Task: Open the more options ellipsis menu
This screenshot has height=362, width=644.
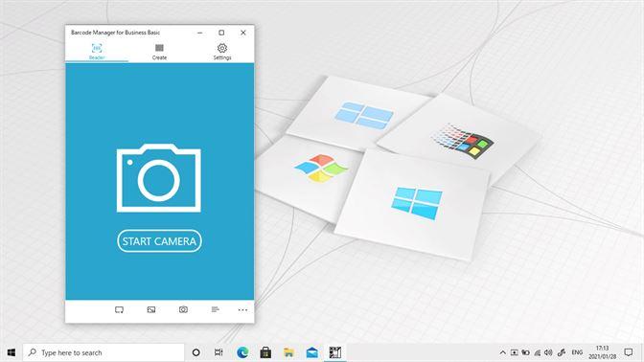Action: point(242,310)
